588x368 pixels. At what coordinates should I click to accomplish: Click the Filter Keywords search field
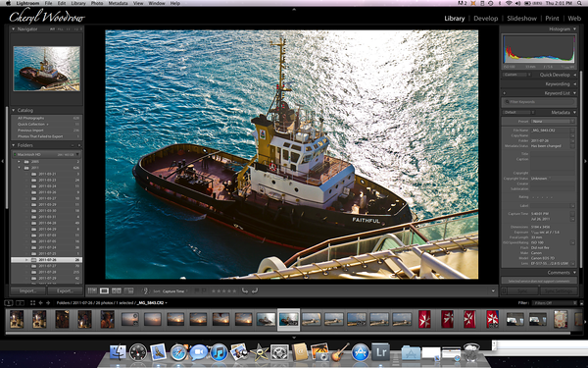[x=539, y=102]
